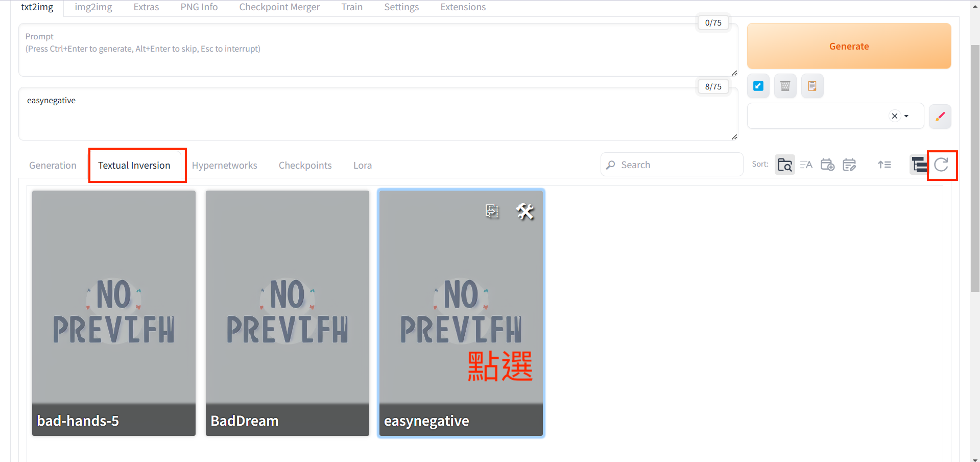Sort cards by date created
The image size is (980, 462).
[828, 165]
